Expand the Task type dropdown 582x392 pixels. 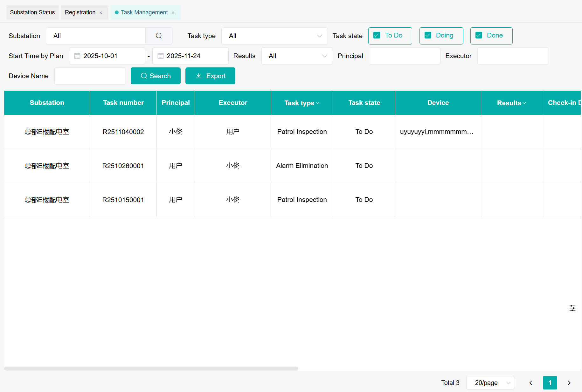[x=274, y=36]
